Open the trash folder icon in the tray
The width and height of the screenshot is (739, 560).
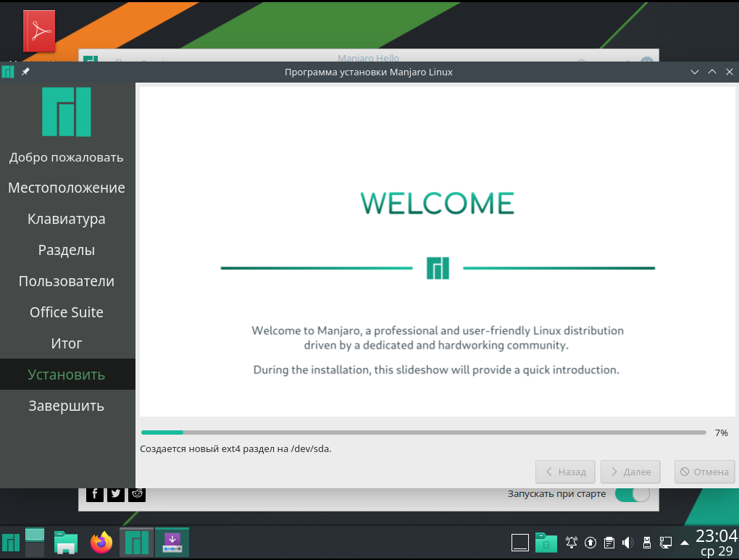546,543
